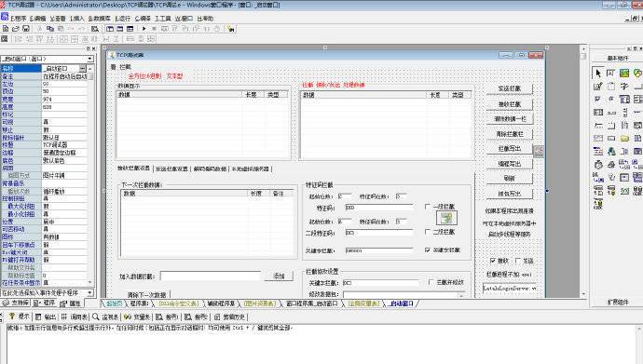
Task: Click the 发送拦截 button
Action: (x=510, y=88)
